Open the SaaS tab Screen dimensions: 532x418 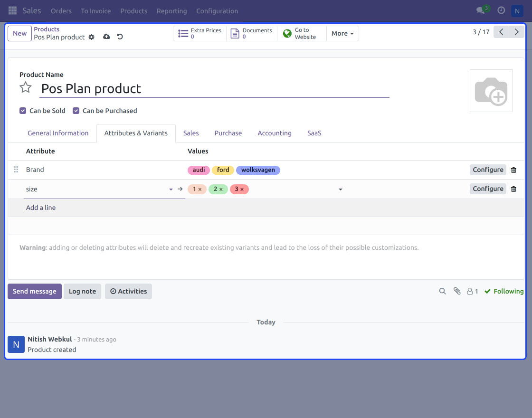[x=314, y=133]
